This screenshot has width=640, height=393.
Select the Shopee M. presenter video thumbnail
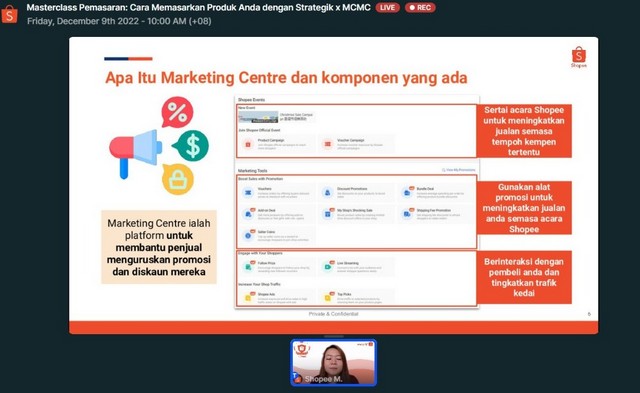pos(333,362)
